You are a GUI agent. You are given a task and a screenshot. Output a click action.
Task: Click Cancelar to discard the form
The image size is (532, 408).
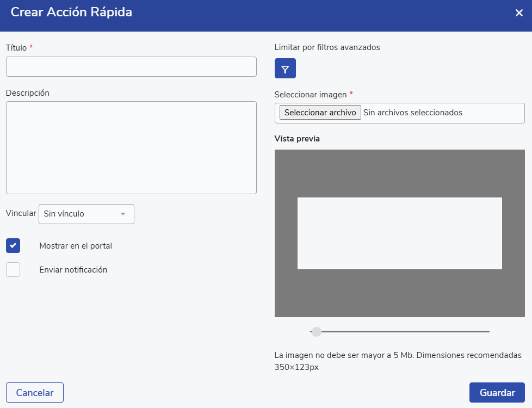35,393
